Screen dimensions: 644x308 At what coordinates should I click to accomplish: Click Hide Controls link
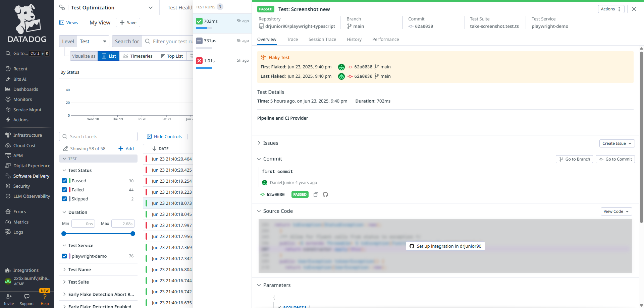[x=164, y=136]
